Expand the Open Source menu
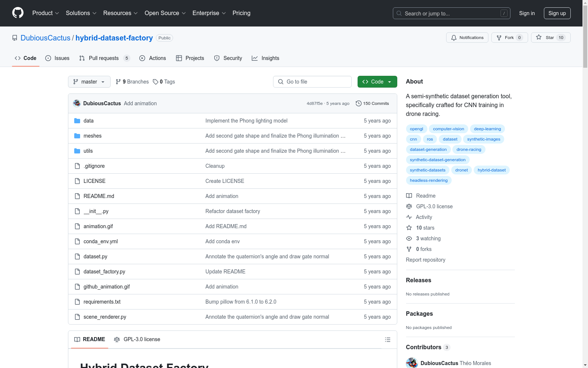 click(165, 13)
